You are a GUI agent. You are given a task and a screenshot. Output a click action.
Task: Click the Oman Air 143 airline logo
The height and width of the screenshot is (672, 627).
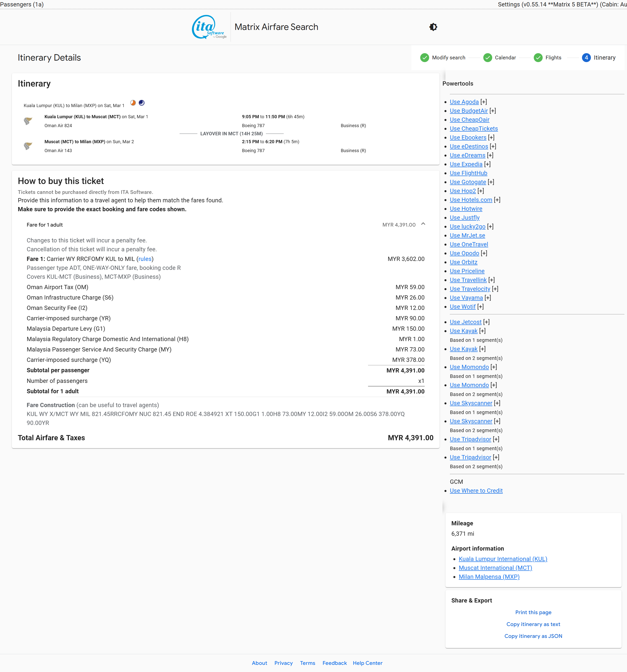[28, 146]
